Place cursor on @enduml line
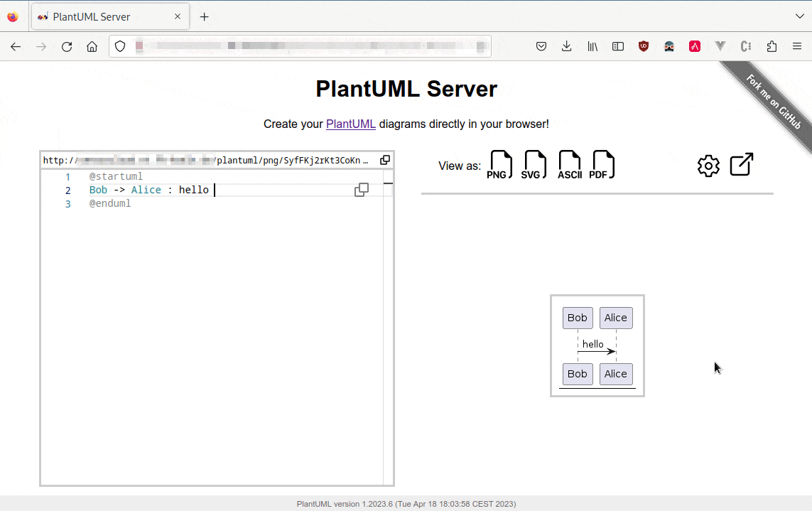This screenshot has width=812, height=511. click(110, 203)
